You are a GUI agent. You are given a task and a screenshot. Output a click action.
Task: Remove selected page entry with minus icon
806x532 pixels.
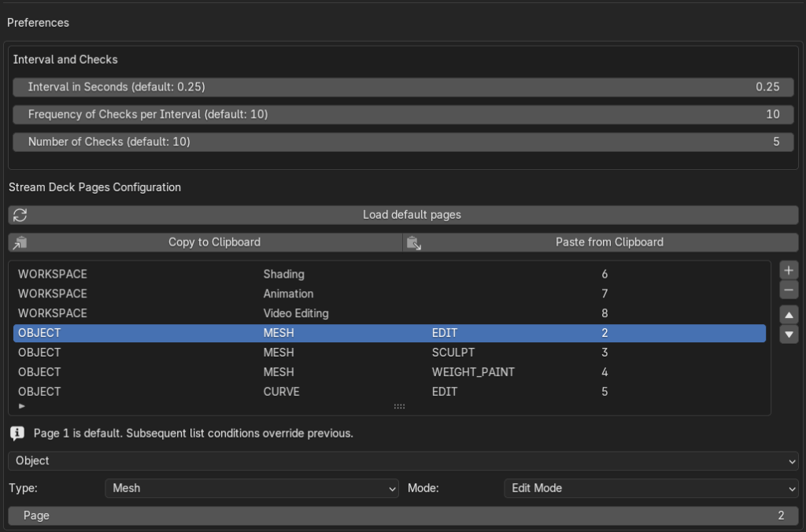(x=789, y=290)
